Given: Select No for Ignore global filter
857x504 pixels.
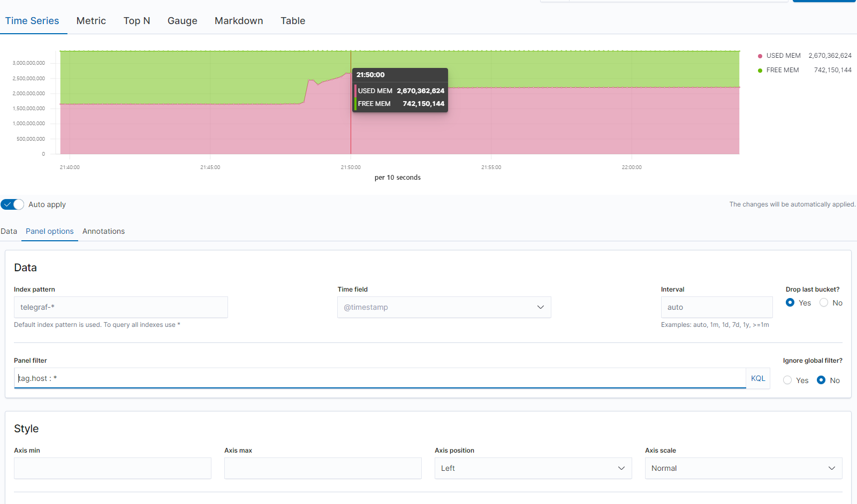Looking at the screenshot, I should click(821, 380).
